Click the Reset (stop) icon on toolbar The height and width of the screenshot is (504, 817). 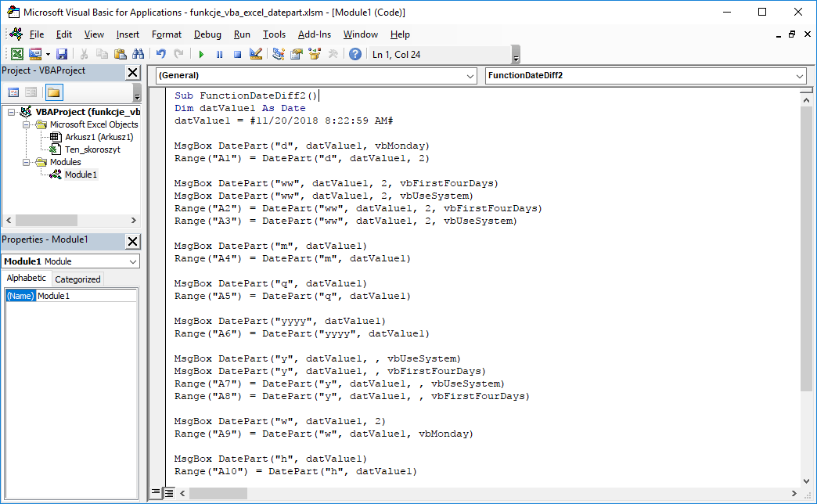tap(237, 53)
